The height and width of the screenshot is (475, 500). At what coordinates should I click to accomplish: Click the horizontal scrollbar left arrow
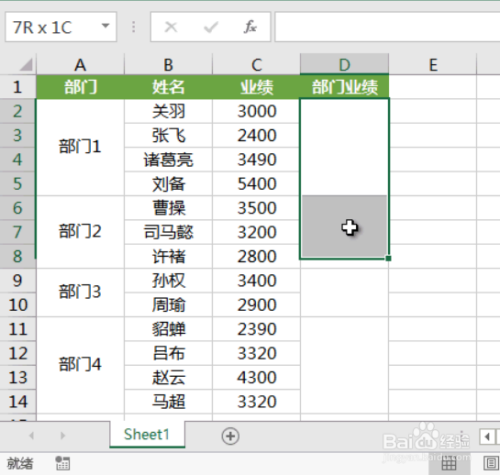point(487,436)
